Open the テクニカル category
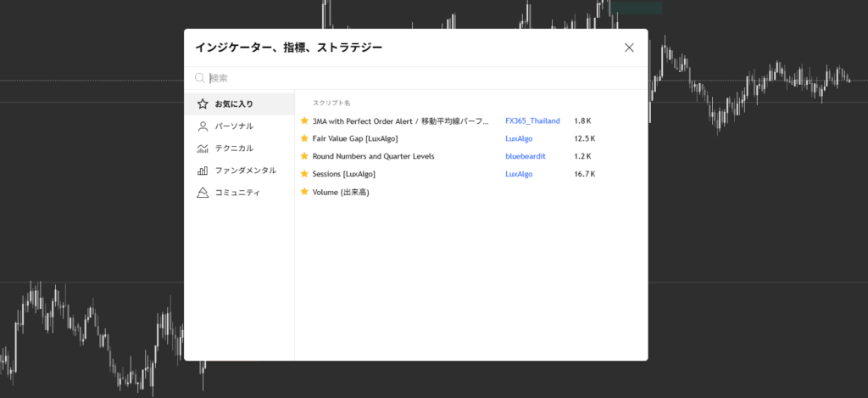This screenshot has height=398, width=868. [233, 148]
